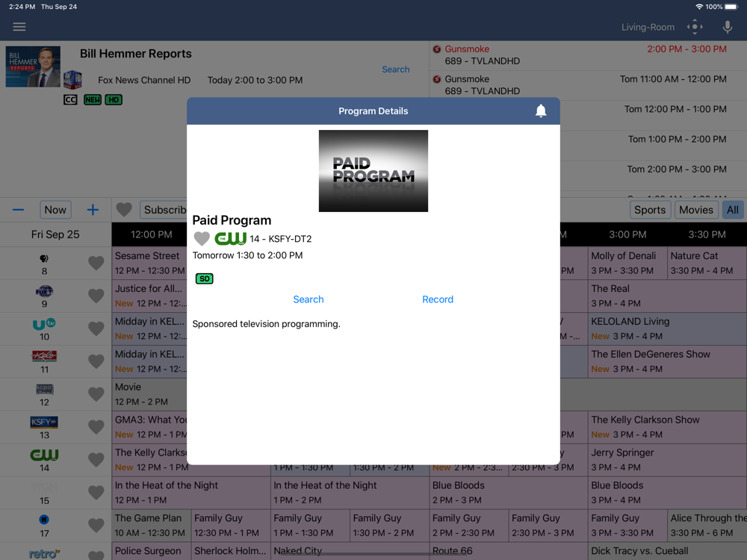Viewport: 747px width, 560px height.
Task: Open Sesame Street 12 PM program
Action: pyautogui.click(x=149, y=263)
